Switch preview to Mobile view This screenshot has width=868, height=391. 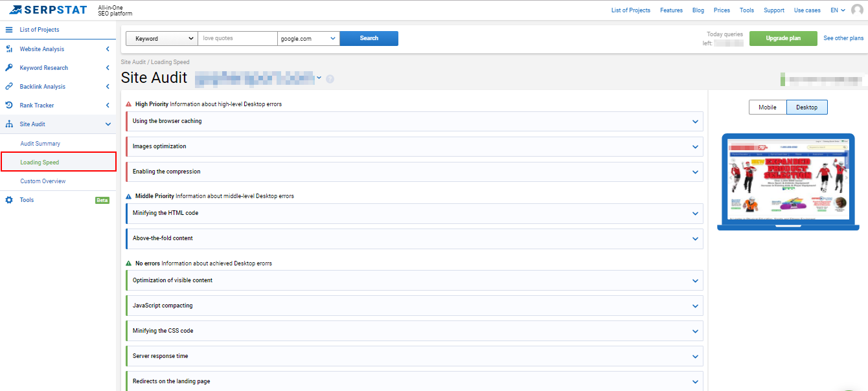pyautogui.click(x=768, y=107)
